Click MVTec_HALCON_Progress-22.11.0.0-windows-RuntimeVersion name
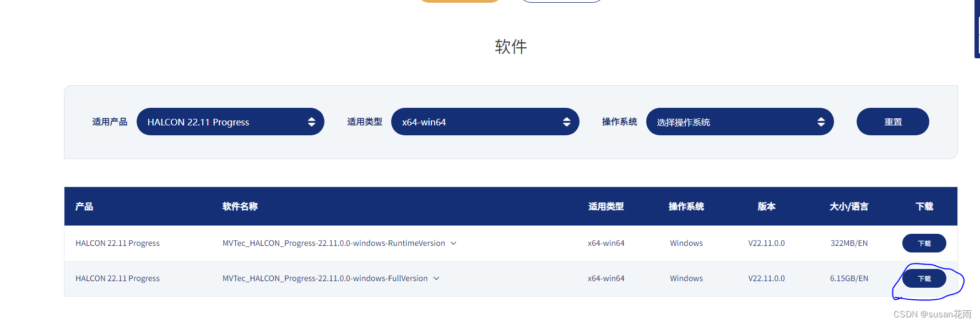Viewport: 980px width, 324px height. [x=334, y=243]
